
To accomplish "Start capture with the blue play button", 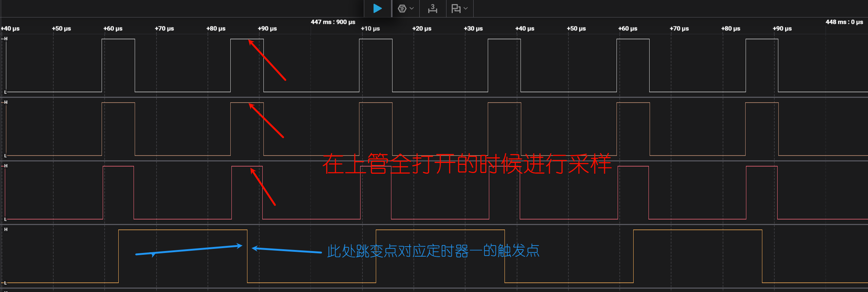I will [377, 8].
